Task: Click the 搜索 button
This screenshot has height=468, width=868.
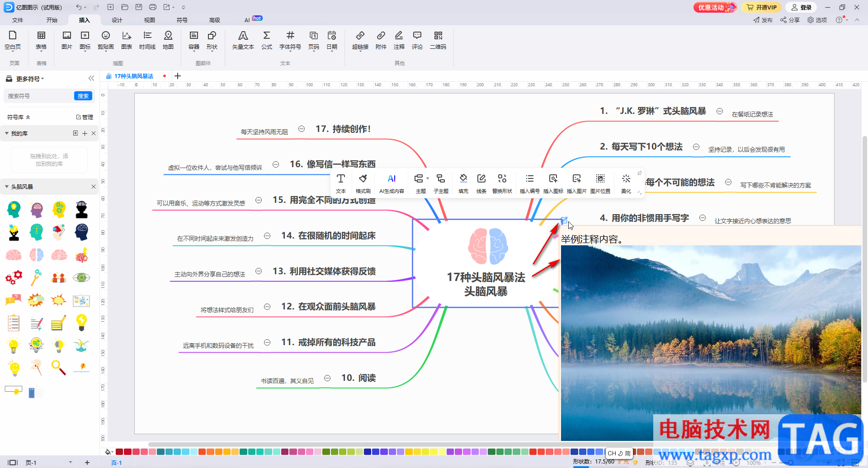Action: [83, 96]
